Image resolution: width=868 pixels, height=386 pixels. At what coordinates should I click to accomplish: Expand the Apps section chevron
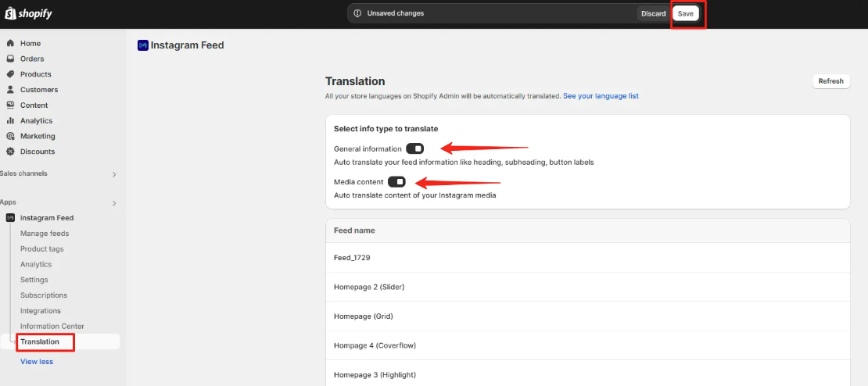point(115,203)
